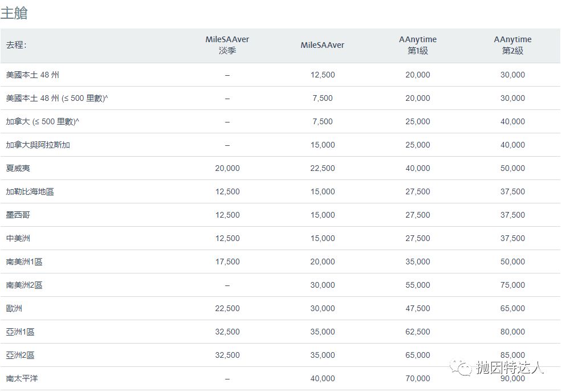Click 12,500 MileSAAver value for 美國本土 48 州

(x=323, y=75)
